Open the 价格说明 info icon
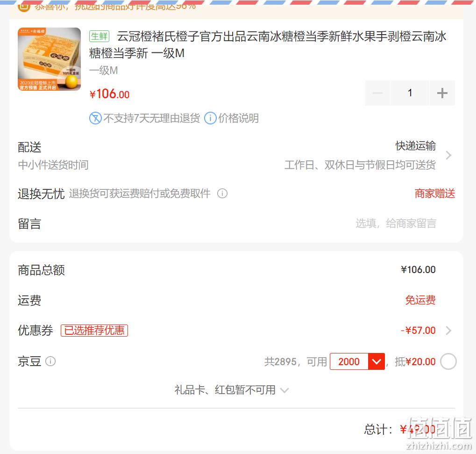476x454 pixels. coord(210,118)
